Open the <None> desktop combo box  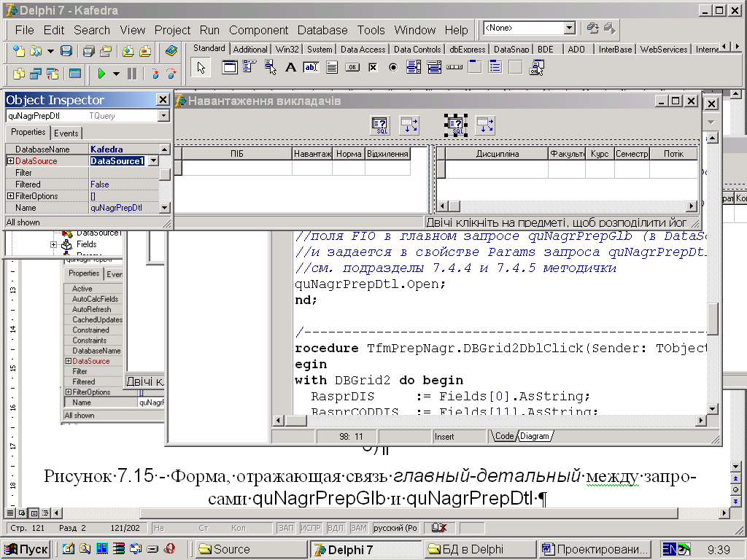569,28
